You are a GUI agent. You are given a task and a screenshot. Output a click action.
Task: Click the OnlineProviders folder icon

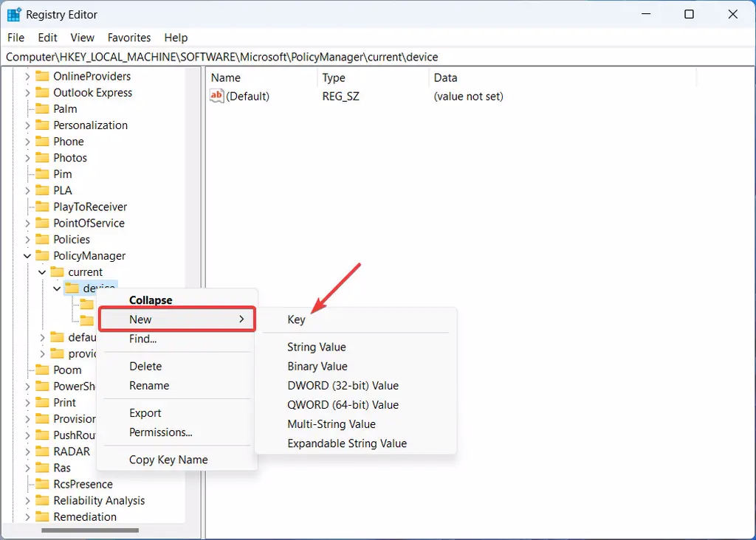coord(42,76)
